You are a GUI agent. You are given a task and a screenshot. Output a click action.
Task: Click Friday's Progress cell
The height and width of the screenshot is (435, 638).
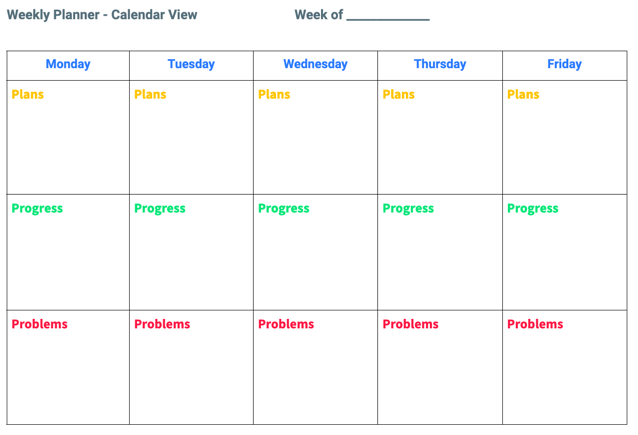[565, 252]
